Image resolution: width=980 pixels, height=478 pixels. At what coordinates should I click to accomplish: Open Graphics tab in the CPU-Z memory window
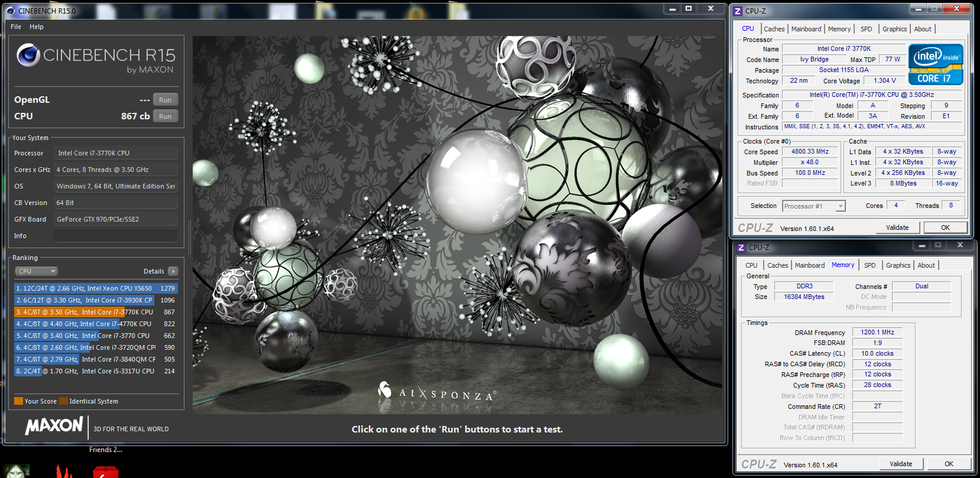pyautogui.click(x=898, y=265)
